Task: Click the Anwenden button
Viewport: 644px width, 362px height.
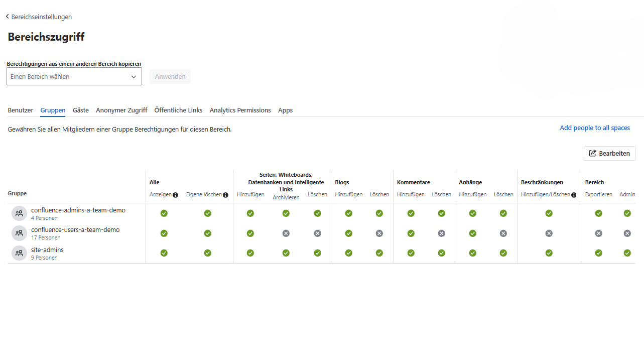Action: click(170, 76)
